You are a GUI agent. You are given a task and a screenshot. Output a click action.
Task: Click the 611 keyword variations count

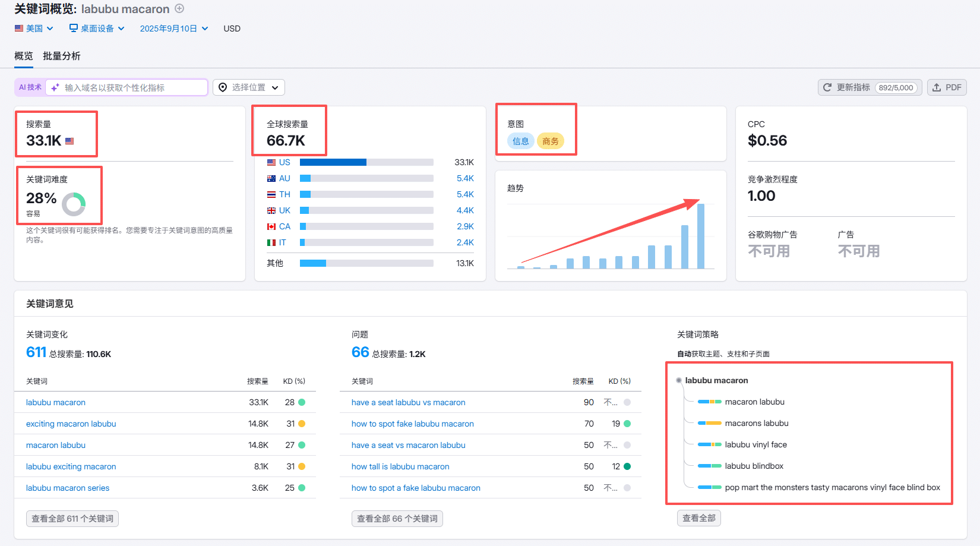[x=36, y=352]
